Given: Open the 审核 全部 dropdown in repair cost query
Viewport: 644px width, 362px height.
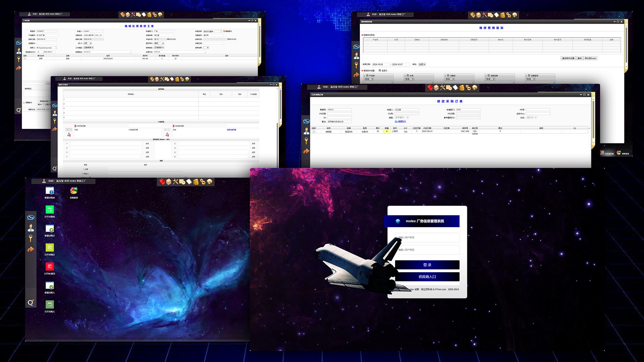Looking at the screenshot, I should [422, 64].
